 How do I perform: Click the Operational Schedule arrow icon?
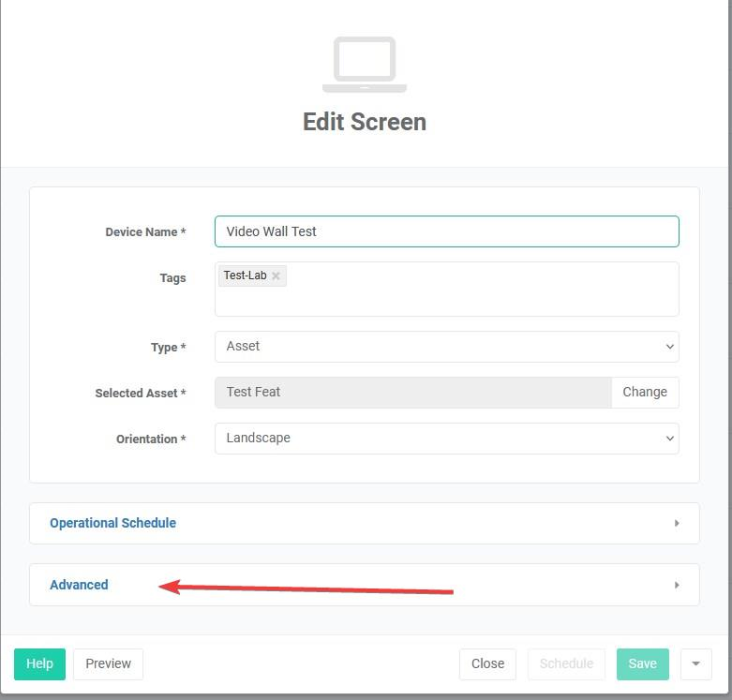pos(677,523)
